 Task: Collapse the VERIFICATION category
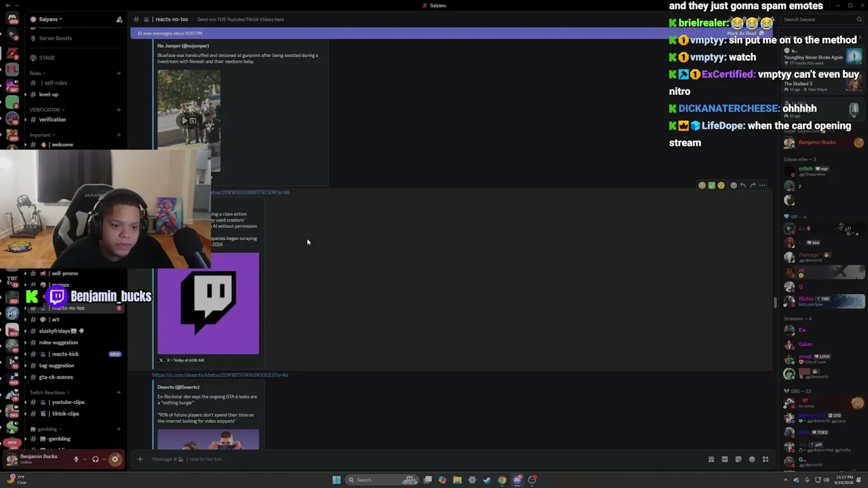click(47, 110)
